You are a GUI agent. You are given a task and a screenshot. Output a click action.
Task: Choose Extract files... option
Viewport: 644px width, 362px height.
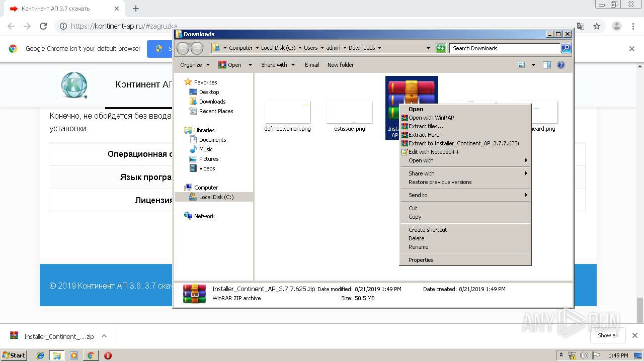coord(465,126)
